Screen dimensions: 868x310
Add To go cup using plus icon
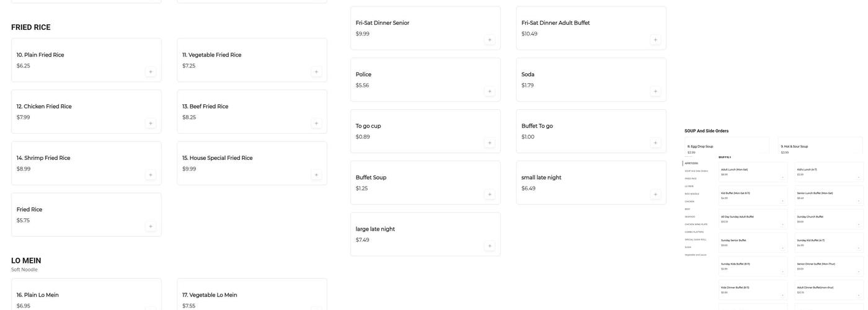(490, 143)
